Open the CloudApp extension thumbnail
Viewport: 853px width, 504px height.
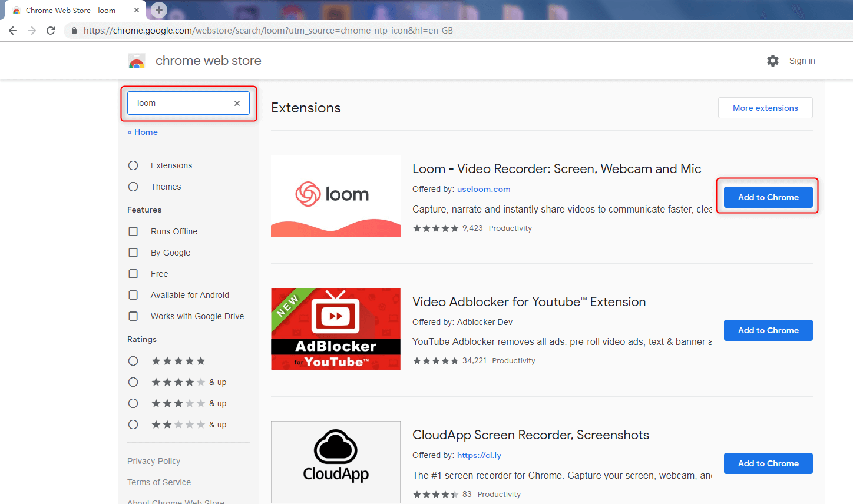pos(336,462)
